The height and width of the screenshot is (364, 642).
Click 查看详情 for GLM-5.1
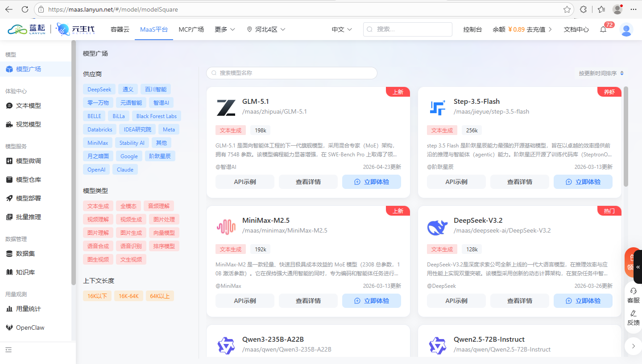pyautogui.click(x=308, y=182)
